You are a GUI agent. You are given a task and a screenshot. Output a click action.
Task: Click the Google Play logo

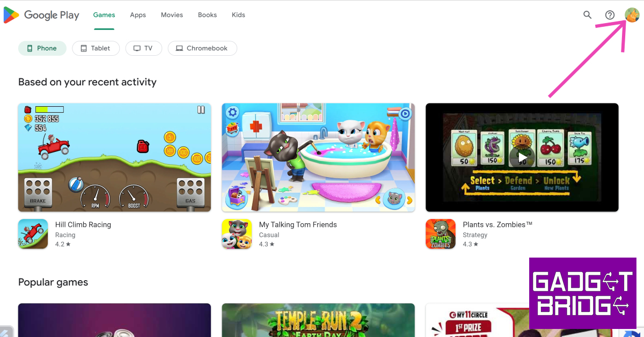pyautogui.click(x=41, y=15)
